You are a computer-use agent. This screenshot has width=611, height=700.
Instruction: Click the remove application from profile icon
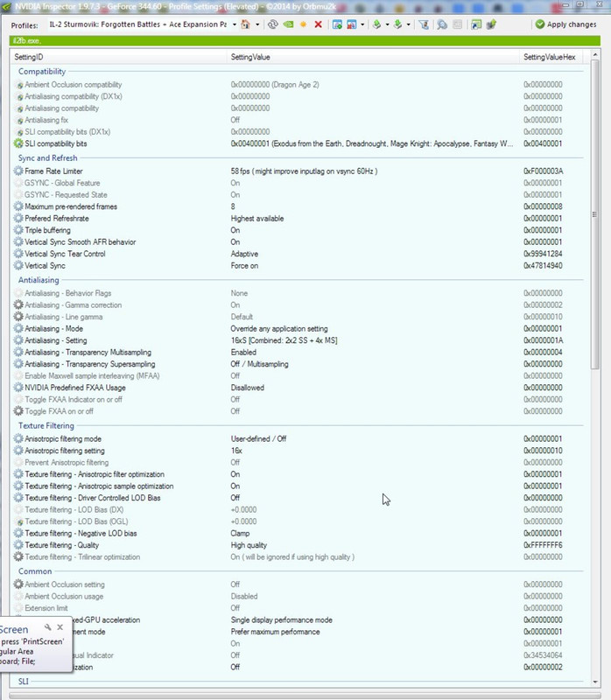click(x=352, y=24)
